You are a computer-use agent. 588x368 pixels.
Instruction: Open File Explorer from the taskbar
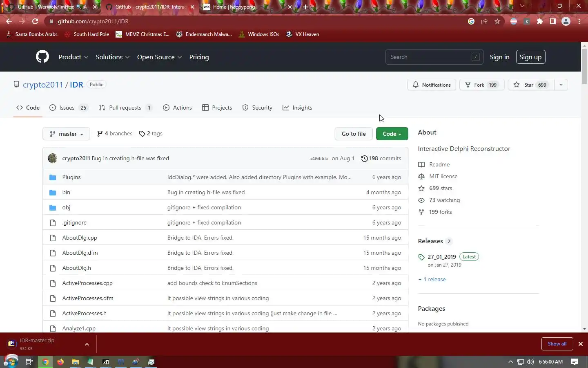pyautogui.click(x=76, y=362)
